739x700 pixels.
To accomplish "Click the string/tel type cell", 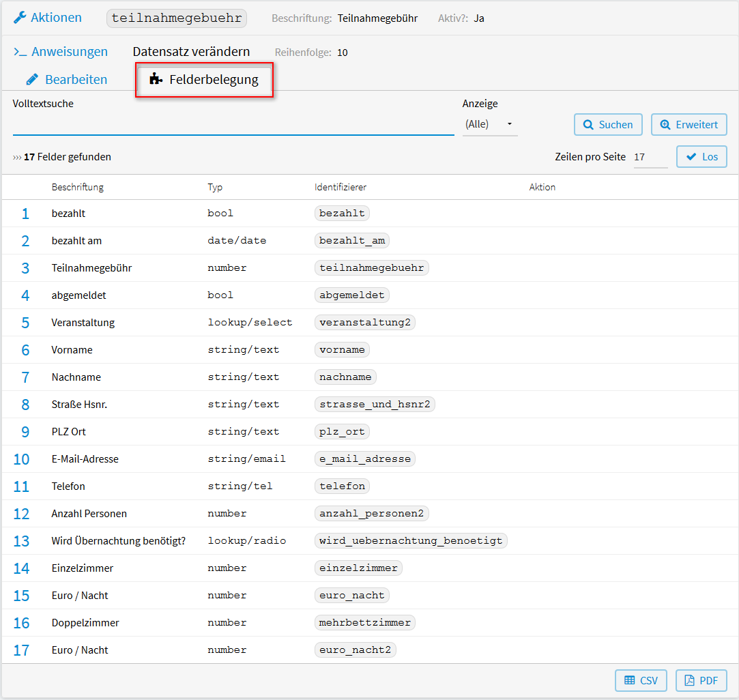I will [x=240, y=486].
